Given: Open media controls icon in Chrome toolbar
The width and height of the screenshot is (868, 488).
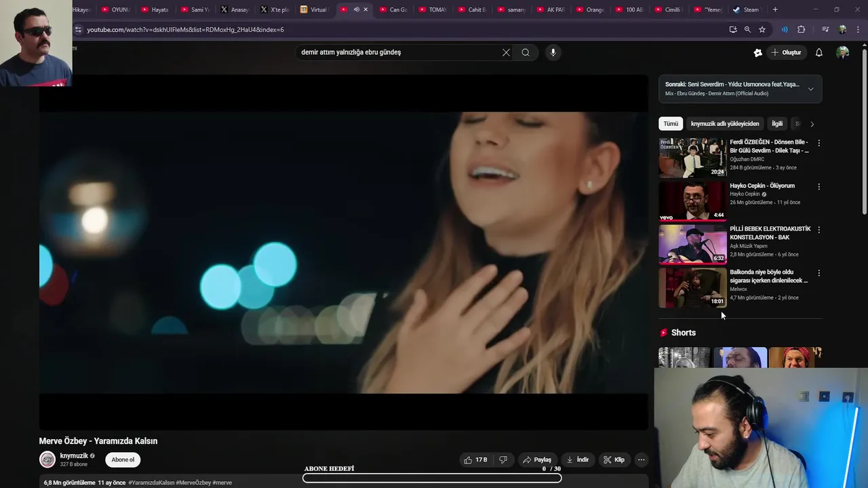Looking at the screenshot, I should 825,30.
